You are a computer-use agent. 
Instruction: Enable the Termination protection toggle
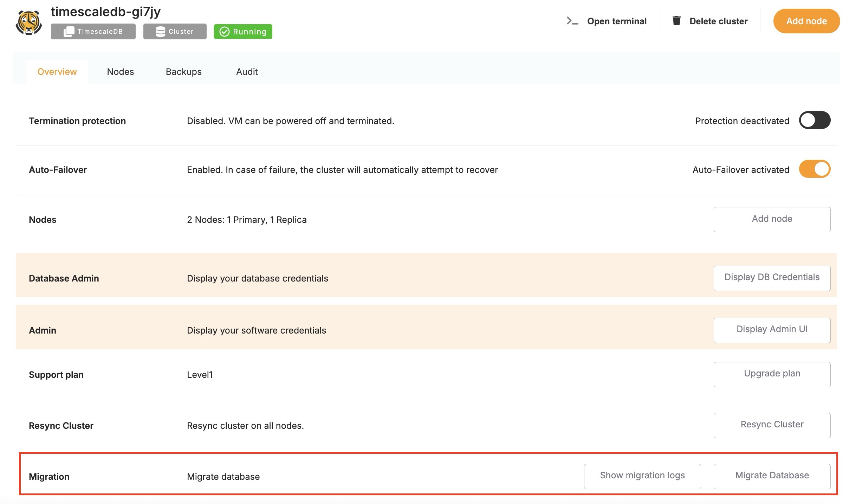pos(814,121)
